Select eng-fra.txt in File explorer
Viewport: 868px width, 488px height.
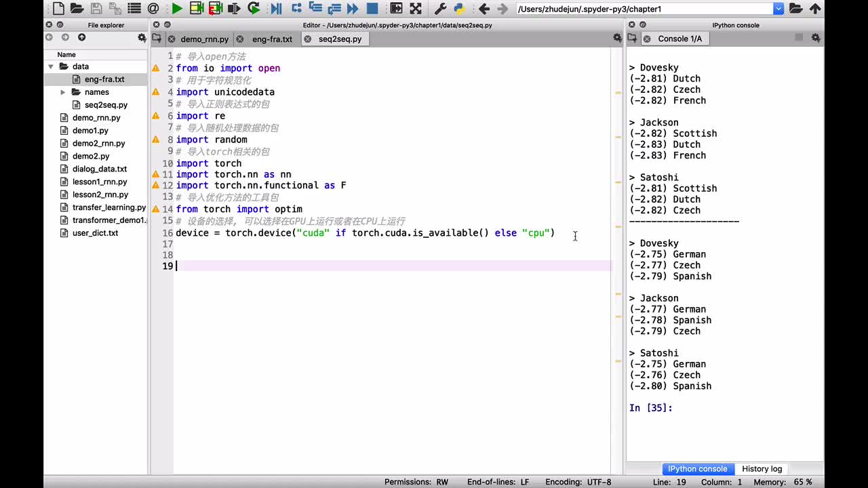pos(104,79)
